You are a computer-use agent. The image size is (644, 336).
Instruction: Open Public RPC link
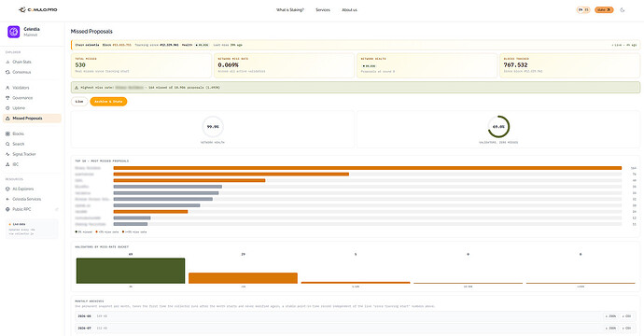(x=21, y=209)
